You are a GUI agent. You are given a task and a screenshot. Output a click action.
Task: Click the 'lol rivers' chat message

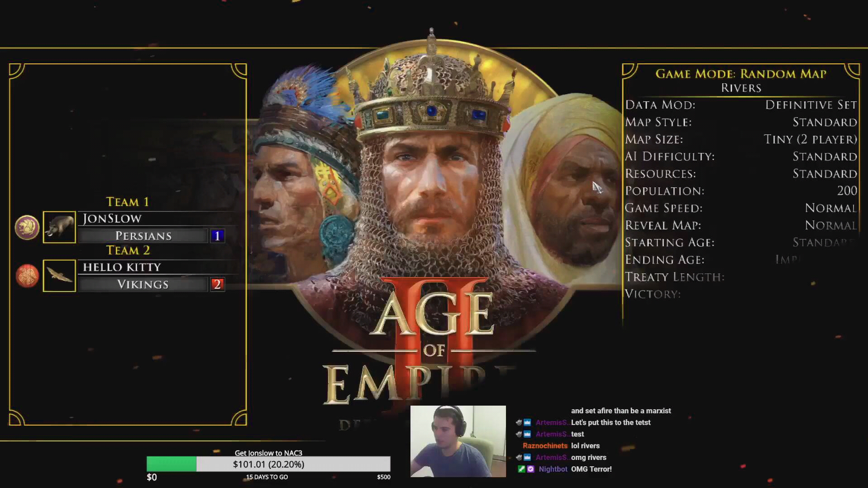click(x=585, y=446)
